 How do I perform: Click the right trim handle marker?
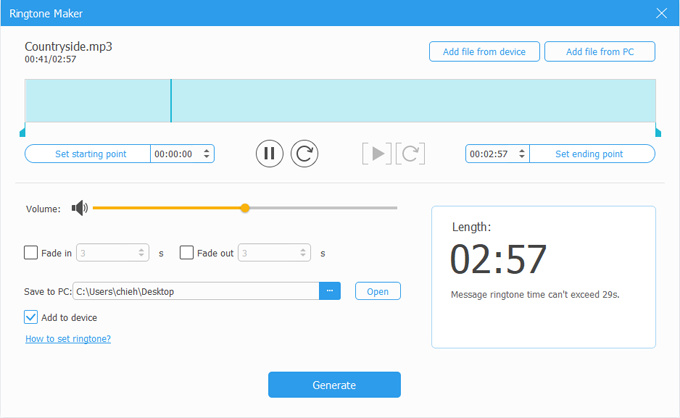(x=657, y=131)
